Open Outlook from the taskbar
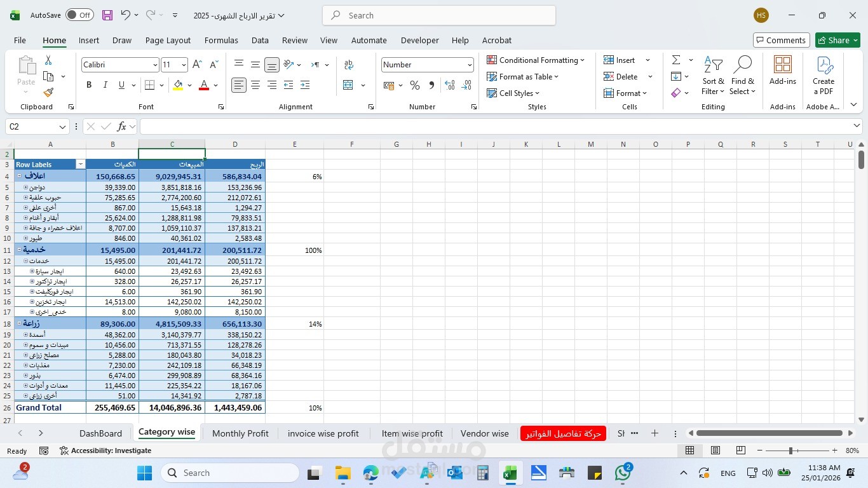The height and width of the screenshot is (488, 868). 454,473
